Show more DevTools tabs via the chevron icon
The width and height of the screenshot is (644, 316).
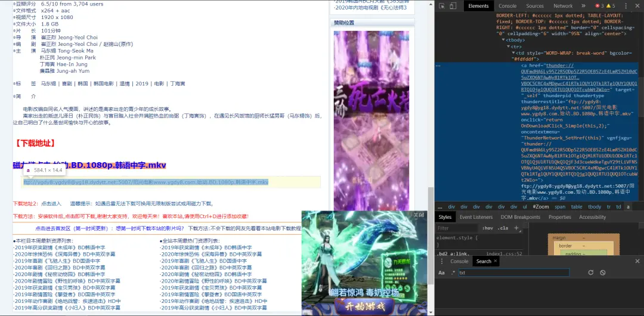click(x=583, y=6)
